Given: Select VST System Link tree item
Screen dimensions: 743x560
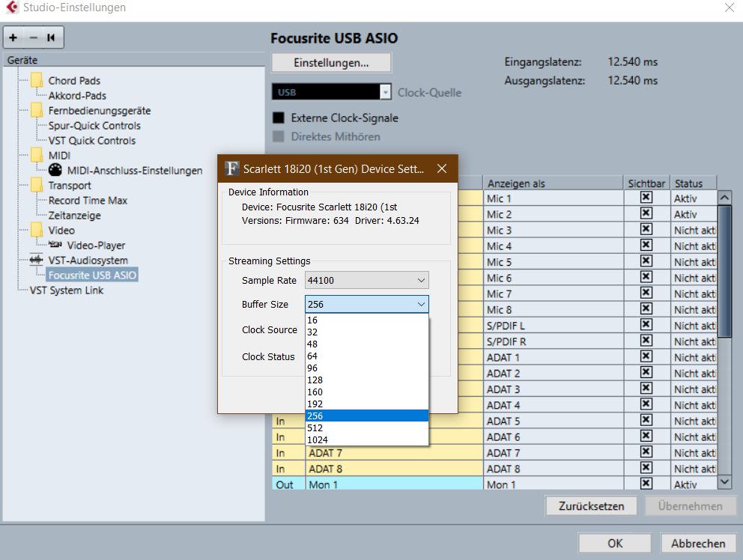Looking at the screenshot, I should coord(67,290).
